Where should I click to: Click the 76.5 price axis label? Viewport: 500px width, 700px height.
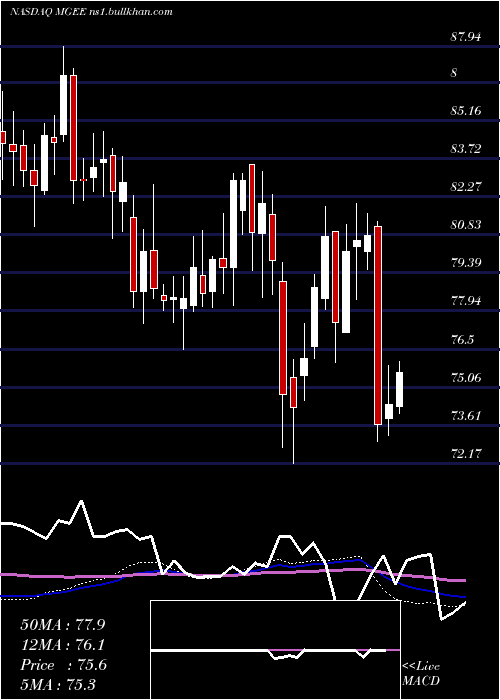462,339
